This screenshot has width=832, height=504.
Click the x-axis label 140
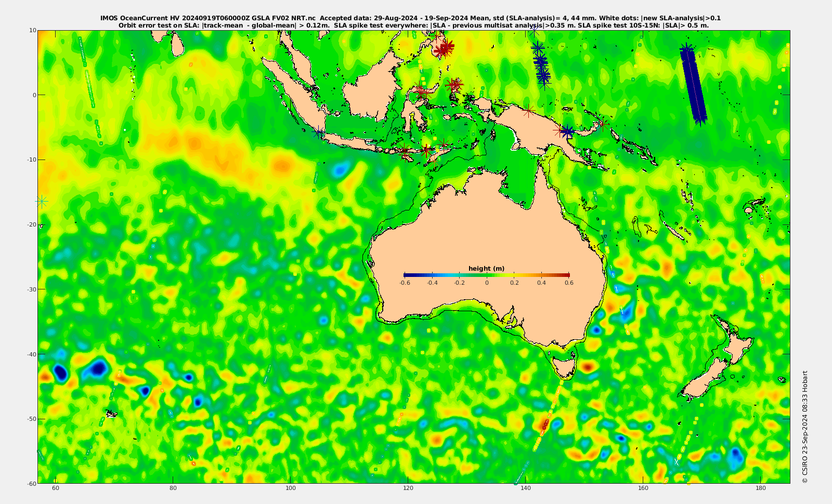coord(526,488)
